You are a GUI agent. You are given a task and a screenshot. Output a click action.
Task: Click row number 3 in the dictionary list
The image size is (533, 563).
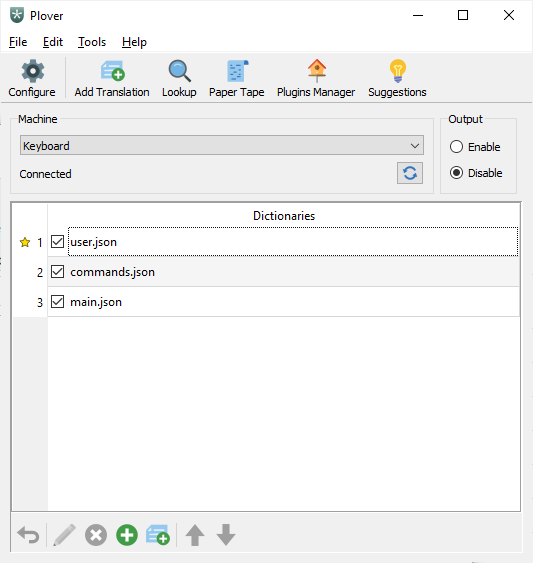[x=40, y=302]
